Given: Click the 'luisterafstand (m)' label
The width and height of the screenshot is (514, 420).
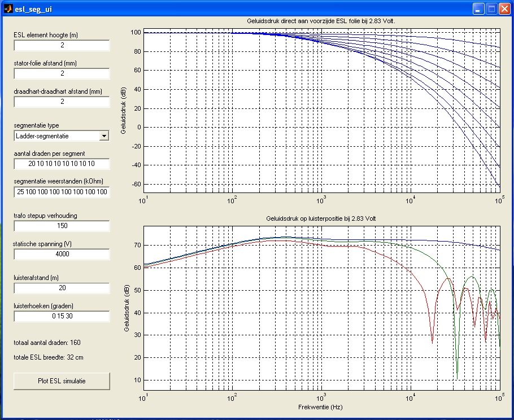Looking at the screenshot, I should point(36,278).
